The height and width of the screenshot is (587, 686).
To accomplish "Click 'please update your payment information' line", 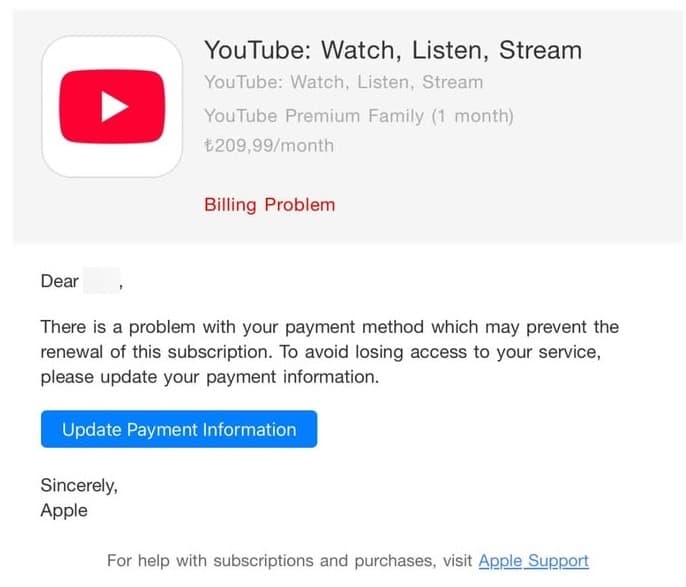I will (210, 377).
